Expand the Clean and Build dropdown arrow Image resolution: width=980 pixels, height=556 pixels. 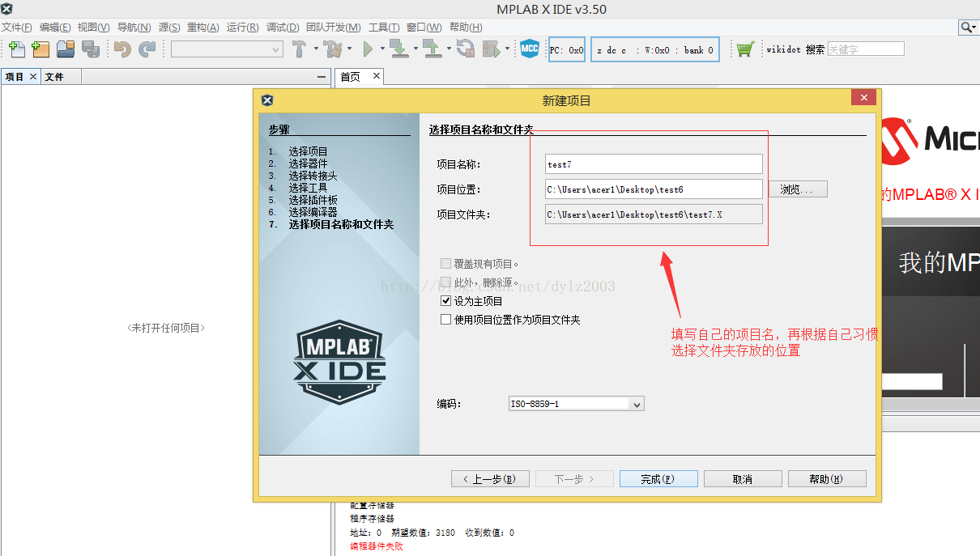click(350, 49)
